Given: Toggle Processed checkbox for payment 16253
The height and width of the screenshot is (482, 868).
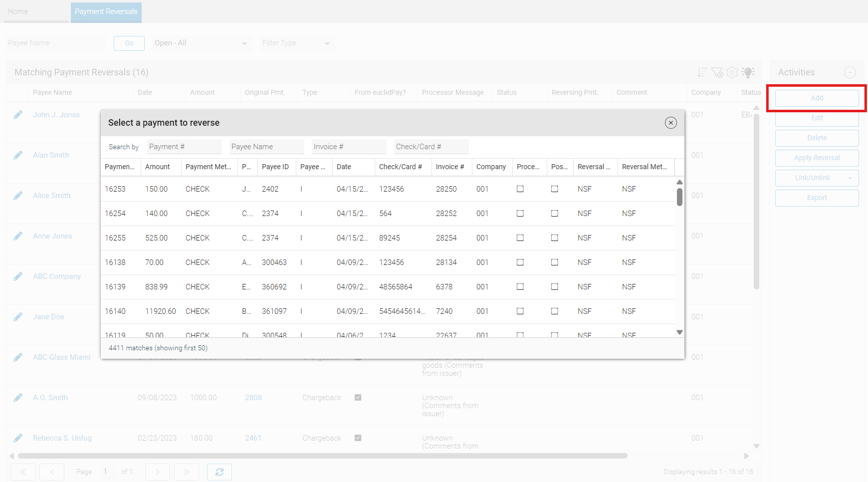Looking at the screenshot, I should (520, 189).
